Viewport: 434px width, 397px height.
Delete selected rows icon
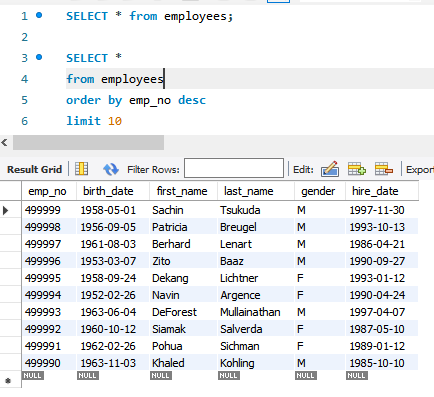point(384,169)
